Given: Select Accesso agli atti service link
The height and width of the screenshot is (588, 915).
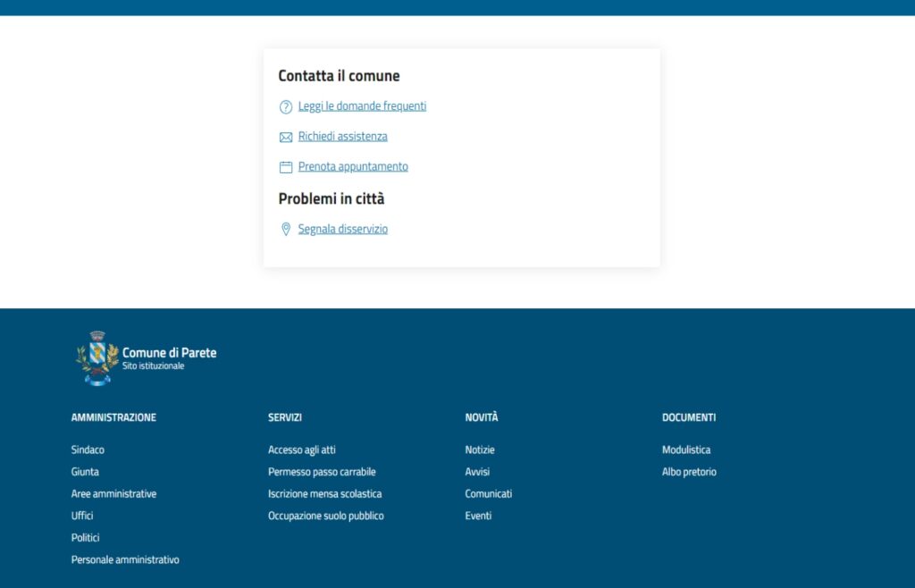Looking at the screenshot, I should point(302,450).
